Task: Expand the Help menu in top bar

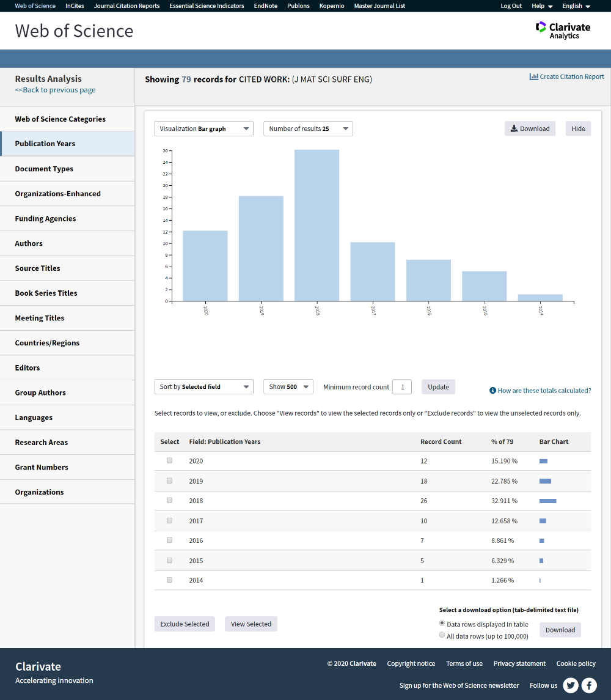Action: tap(542, 6)
